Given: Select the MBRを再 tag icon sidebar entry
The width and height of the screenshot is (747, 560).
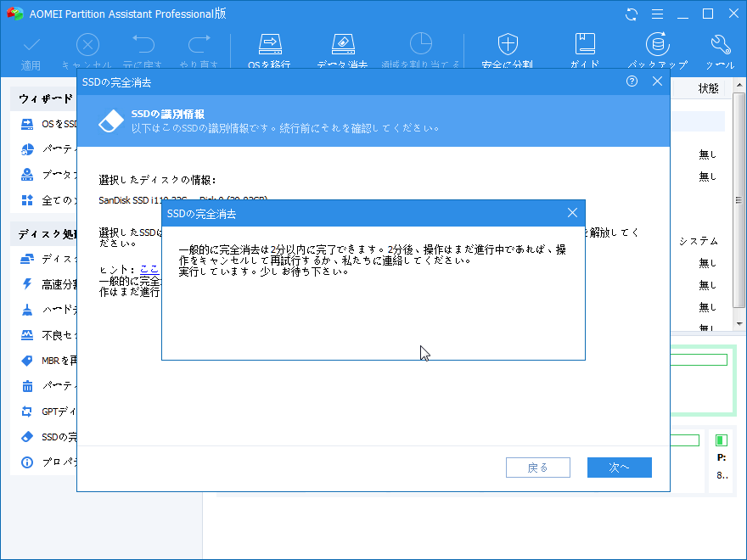Looking at the screenshot, I should point(48,361).
